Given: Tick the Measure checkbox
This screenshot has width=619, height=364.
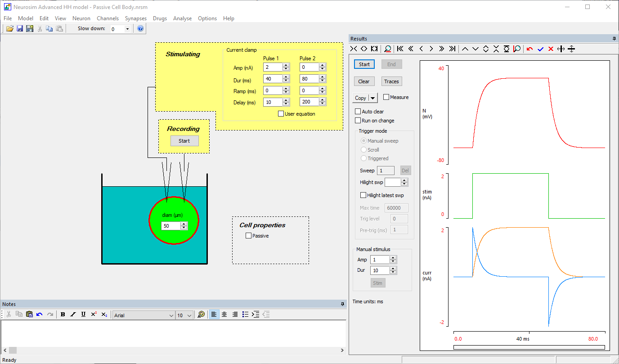Looking at the screenshot, I should [386, 97].
